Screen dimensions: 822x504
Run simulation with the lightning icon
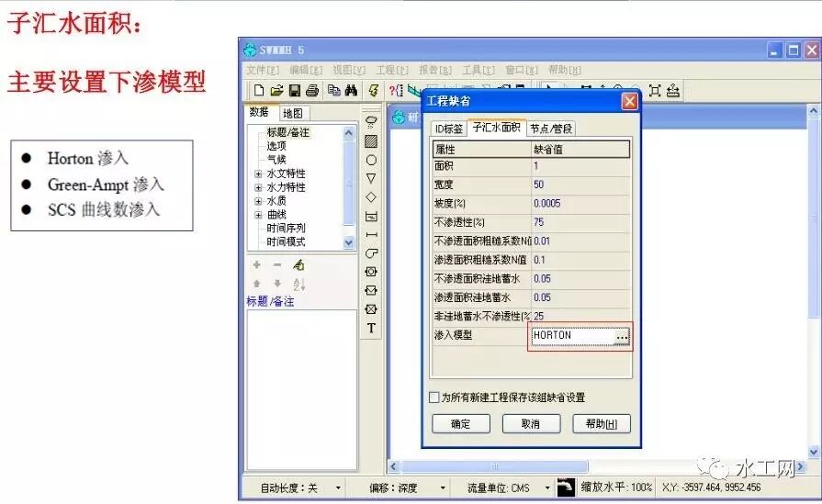pyautogui.click(x=374, y=91)
